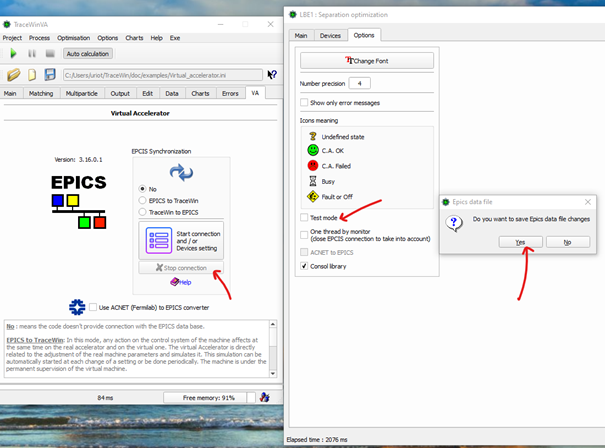The width and height of the screenshot is (605, 448).
Task: Switch to the Output tab
Action: tap(120, 93)
